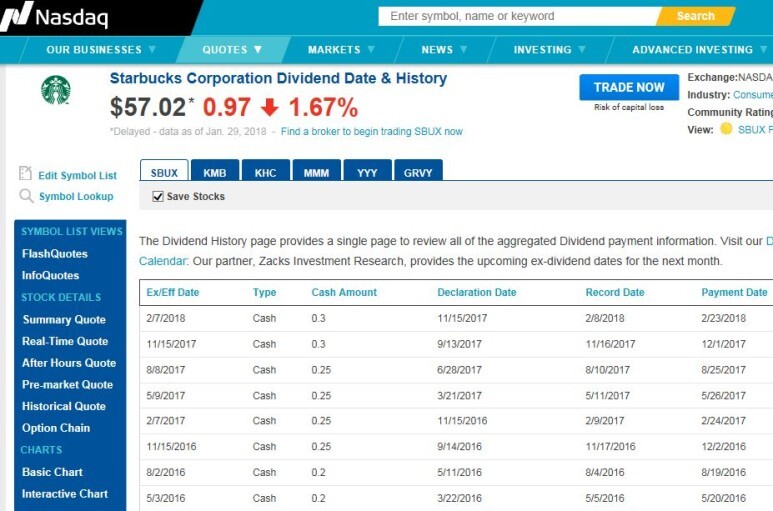
Task: Switch to the KMB symbol tab
Action: tap(215, 171)
